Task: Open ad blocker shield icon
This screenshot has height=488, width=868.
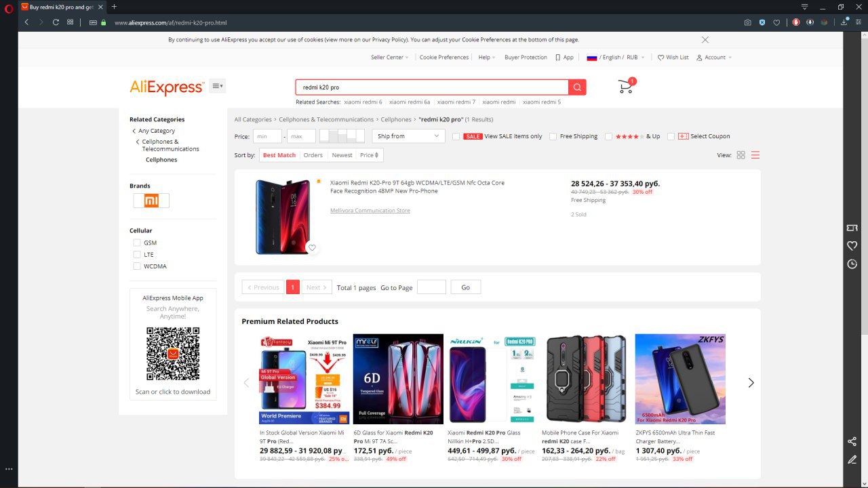Action: [x=762, y=22]
